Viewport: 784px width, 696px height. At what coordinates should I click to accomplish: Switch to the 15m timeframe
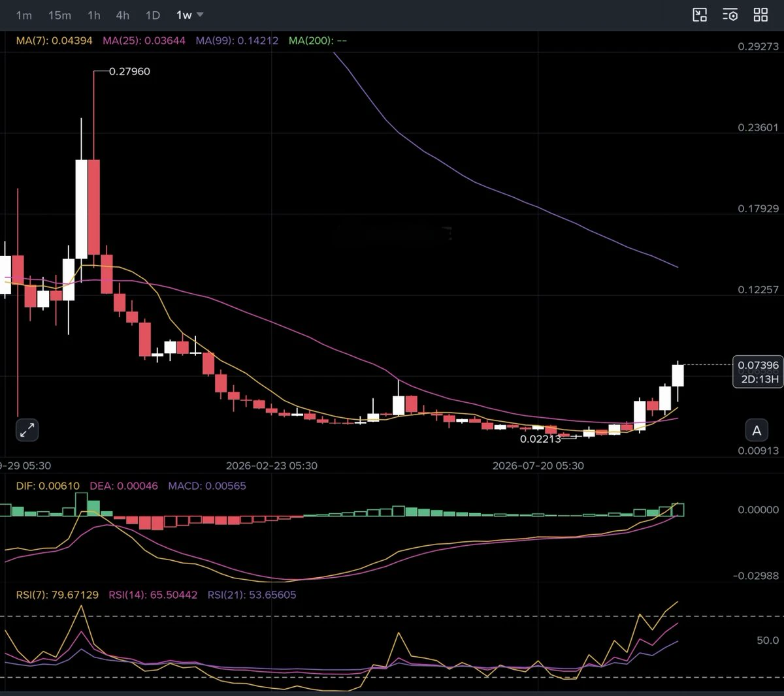[59, 15]
